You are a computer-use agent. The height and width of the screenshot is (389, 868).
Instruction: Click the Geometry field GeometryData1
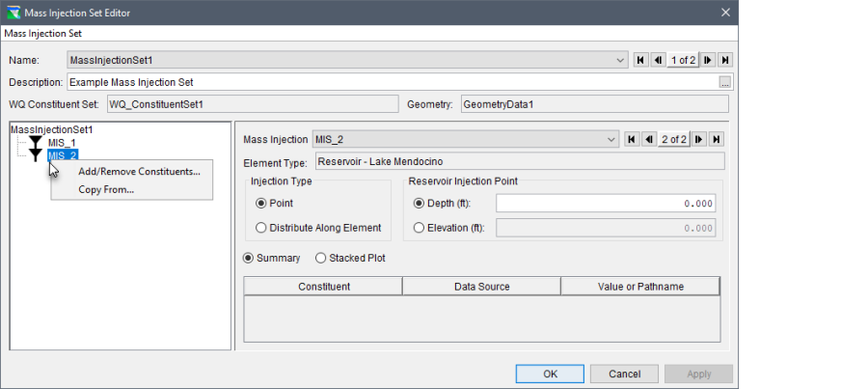click(594, 103)
